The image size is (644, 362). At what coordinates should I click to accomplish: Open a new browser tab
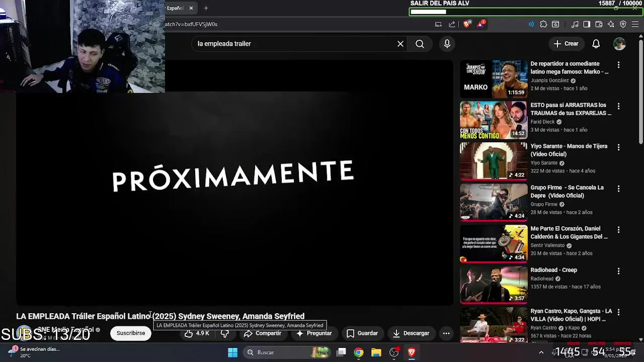pyautogui.click(x=206, y=8)
